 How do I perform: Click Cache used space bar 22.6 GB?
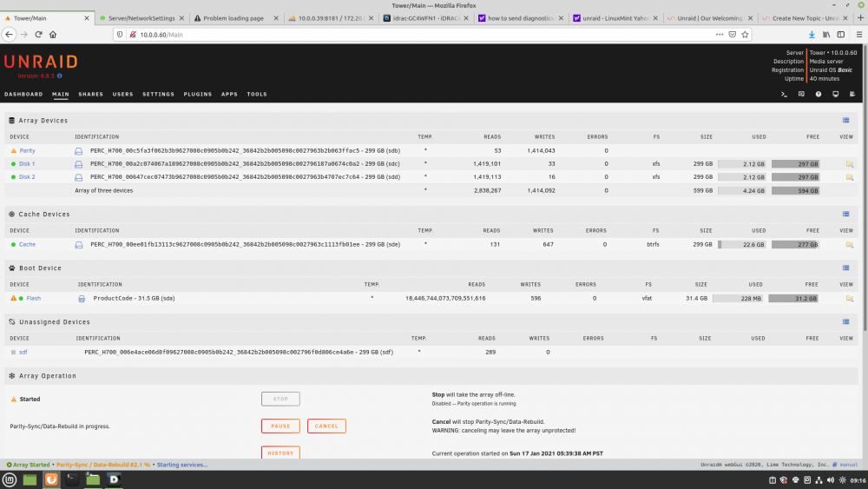(742, 244)
